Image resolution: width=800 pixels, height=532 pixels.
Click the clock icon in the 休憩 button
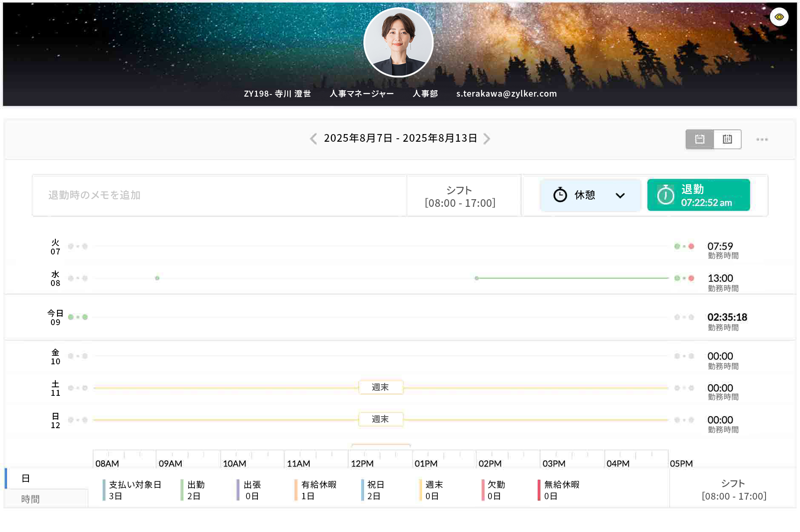click(560, 195)
